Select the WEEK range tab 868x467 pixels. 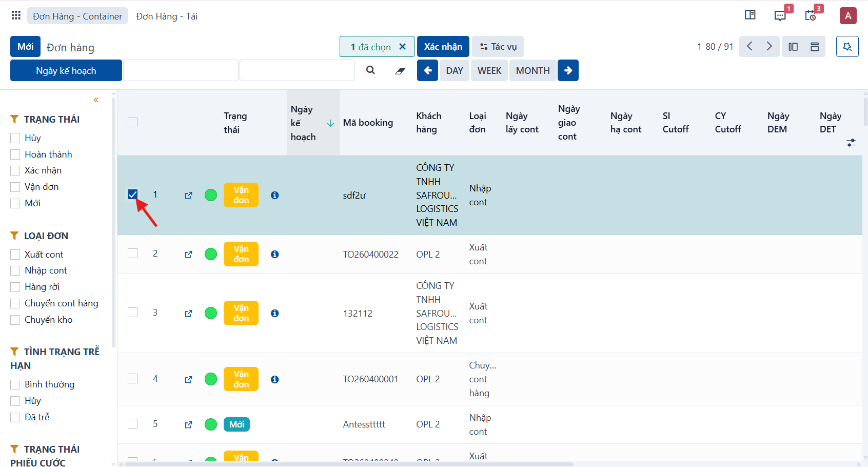point(489,71)
